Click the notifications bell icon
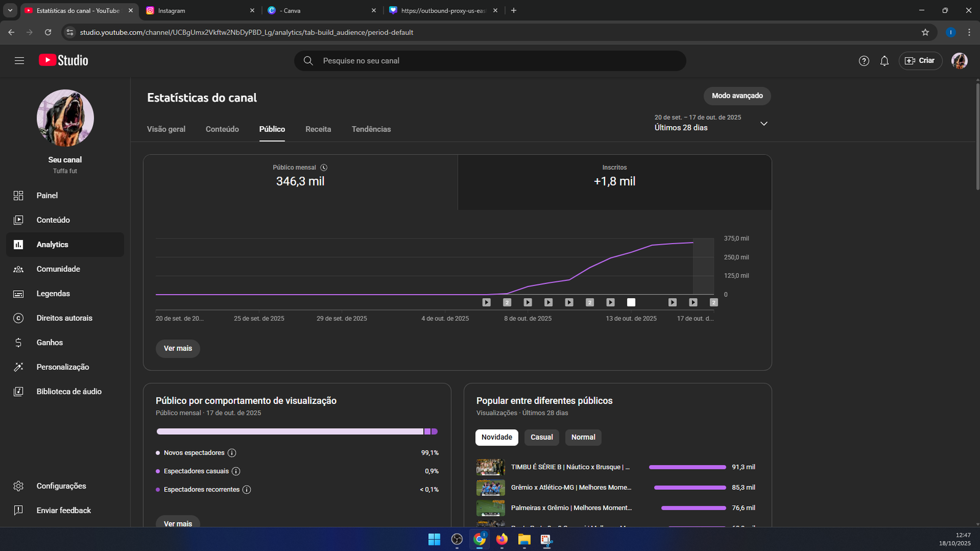This screenshot has width=980, height=551. (884, 61)
